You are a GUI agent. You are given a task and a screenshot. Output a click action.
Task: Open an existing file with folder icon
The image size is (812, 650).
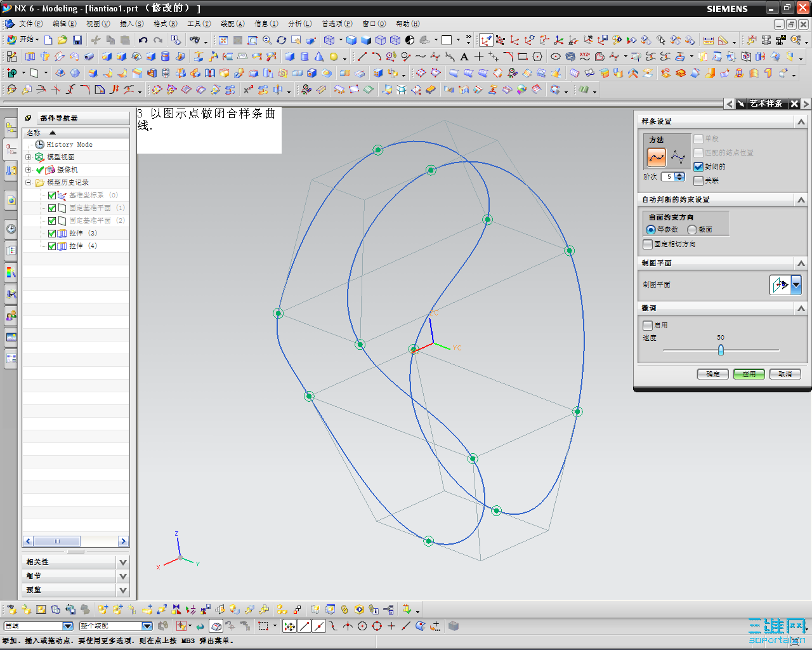(62, 40)
